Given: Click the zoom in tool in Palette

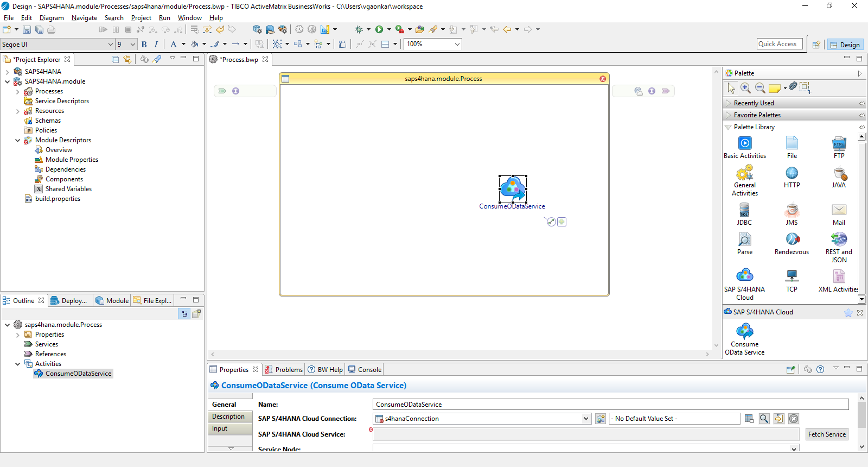Looking at the screenshot, I should pyautogui.click(x=745, y=87).
